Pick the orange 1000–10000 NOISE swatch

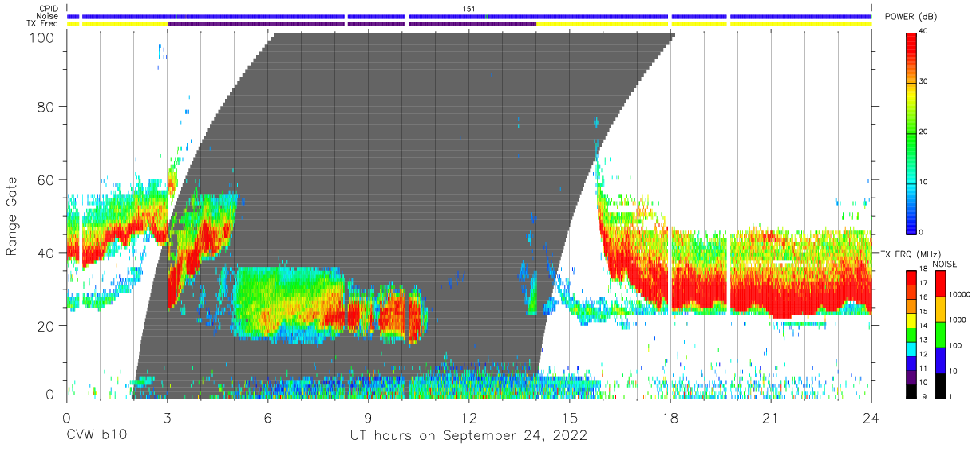point(940,309)
